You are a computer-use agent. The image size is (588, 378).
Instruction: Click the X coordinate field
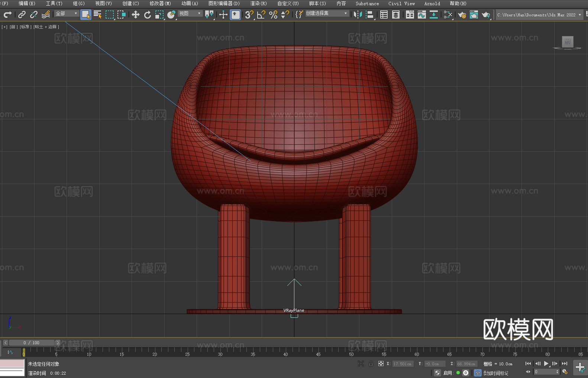(403, 364)
